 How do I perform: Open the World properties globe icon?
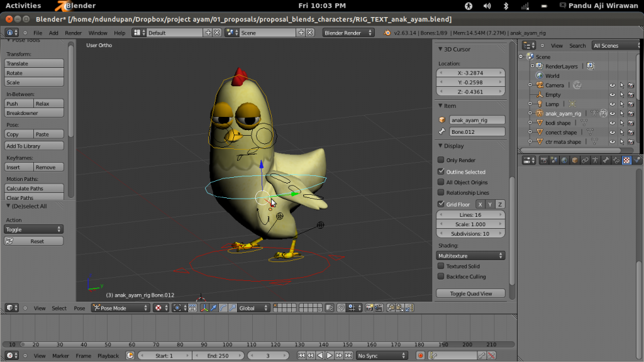click(x=564, y=160)
